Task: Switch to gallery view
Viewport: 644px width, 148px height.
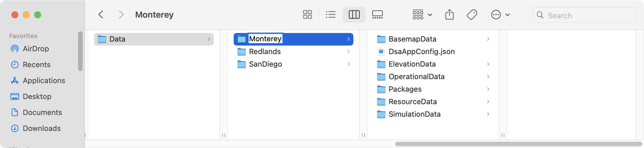Action: coord(378,15)
